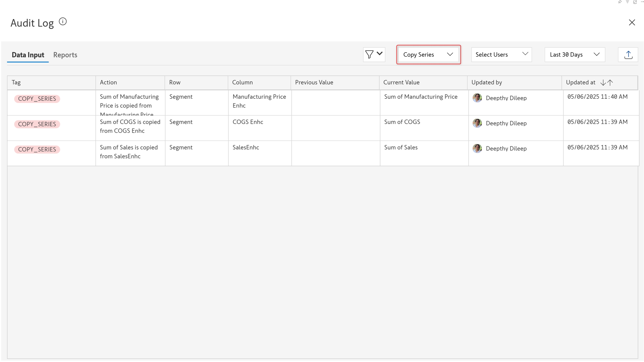Click the visual filters icon at top
644x362 pixels.
pyautogui.click(x=628, y=2)
